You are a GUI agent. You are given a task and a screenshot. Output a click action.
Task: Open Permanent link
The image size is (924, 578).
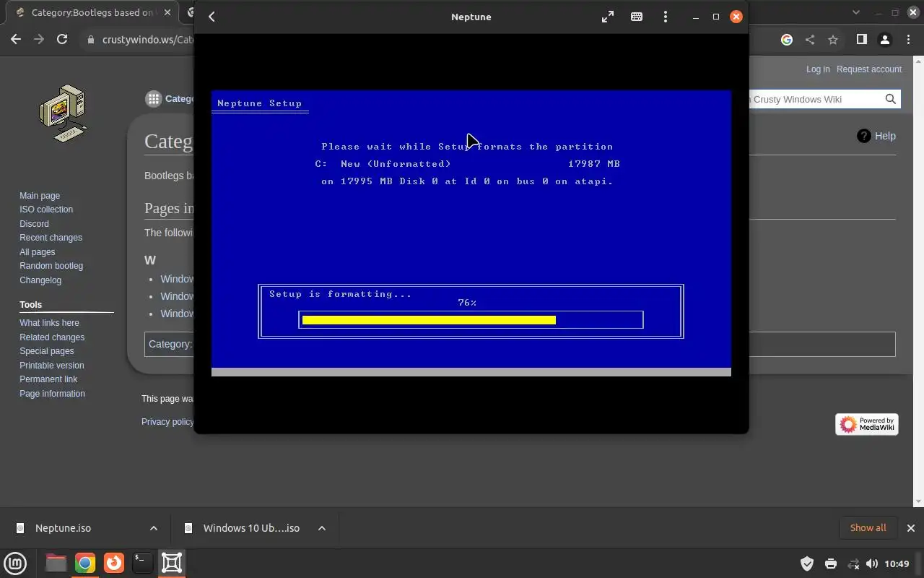(48, 379)
